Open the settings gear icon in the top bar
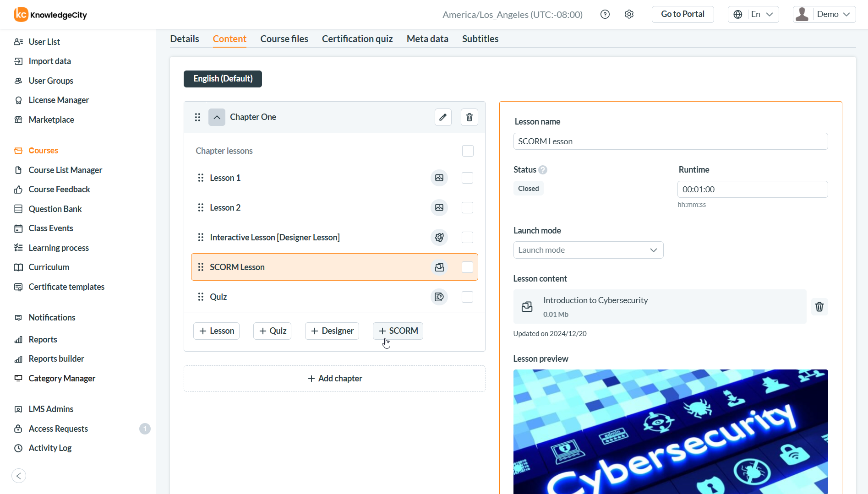The height and width of the screenshot is (494, 868). [629, 14]
